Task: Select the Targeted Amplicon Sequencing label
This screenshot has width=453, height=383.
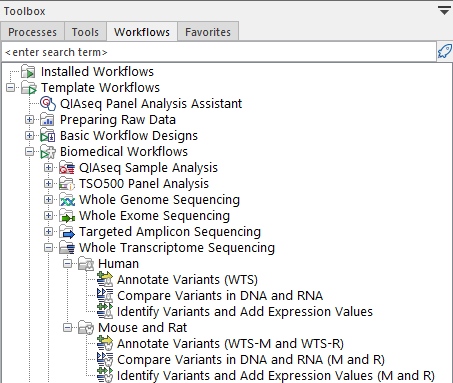Action: point(170,232)
